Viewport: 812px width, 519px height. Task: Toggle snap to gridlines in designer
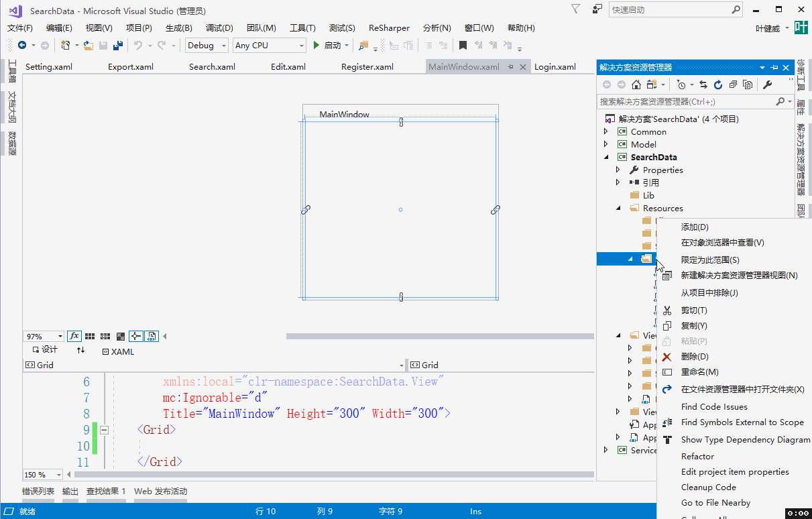pos(105,336)
